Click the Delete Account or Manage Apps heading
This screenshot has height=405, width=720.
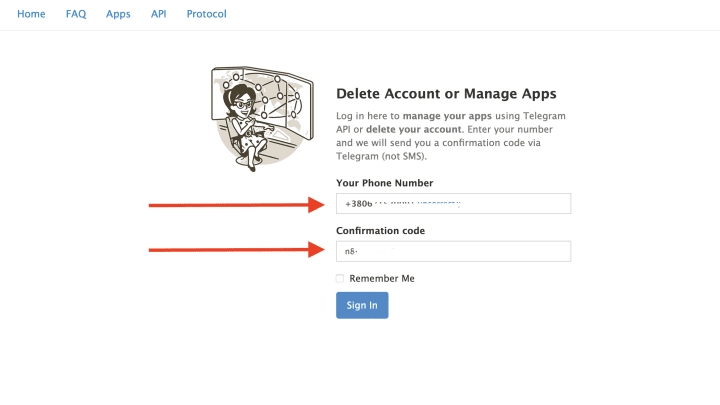pyautogui.click(x=446, y=93)
